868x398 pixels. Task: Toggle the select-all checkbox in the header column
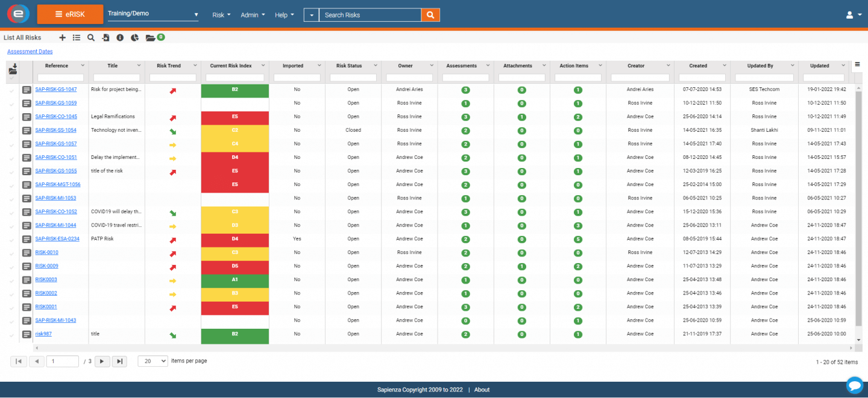click(x=13, y=78)
